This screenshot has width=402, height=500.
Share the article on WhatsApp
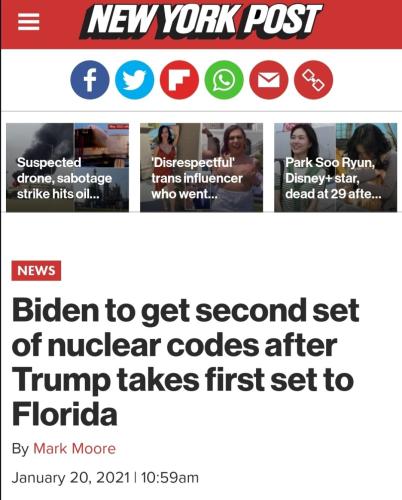[x=224, y=80]
